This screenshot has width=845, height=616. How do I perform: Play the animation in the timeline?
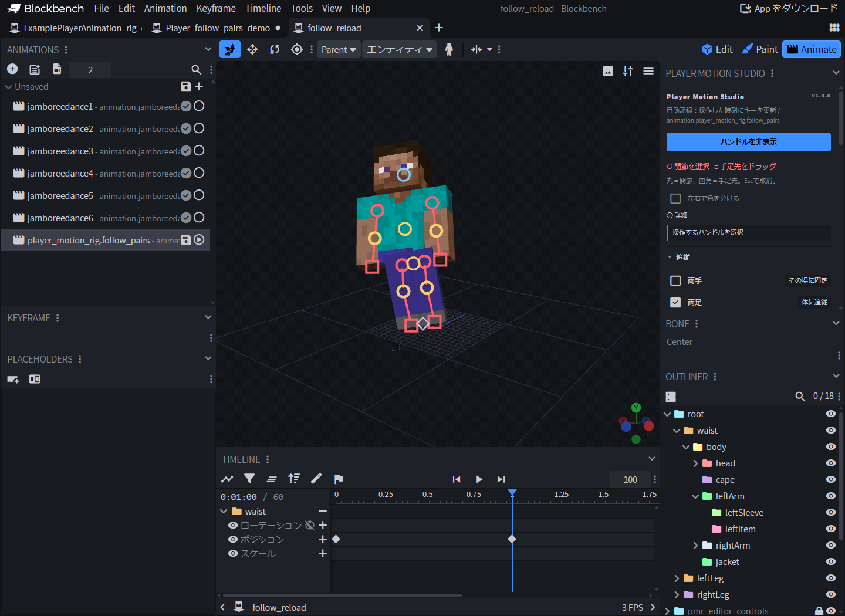[479, 479]
